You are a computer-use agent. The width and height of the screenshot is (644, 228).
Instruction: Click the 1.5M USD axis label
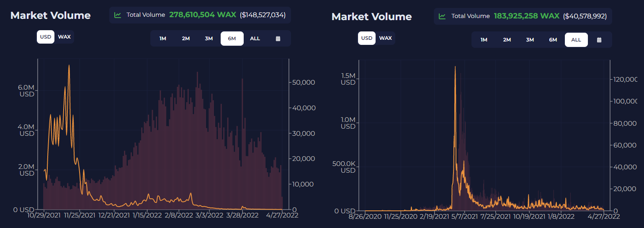click(x=348, y=79)
